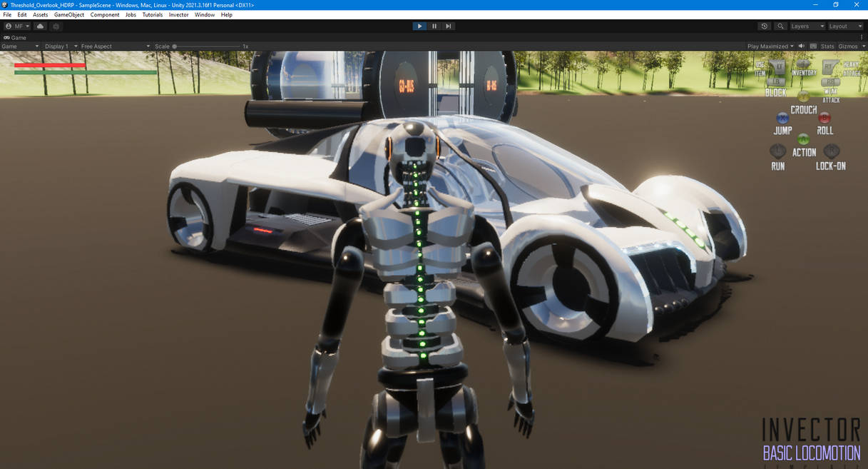Pause the game with the pause button

coord(434,26)
